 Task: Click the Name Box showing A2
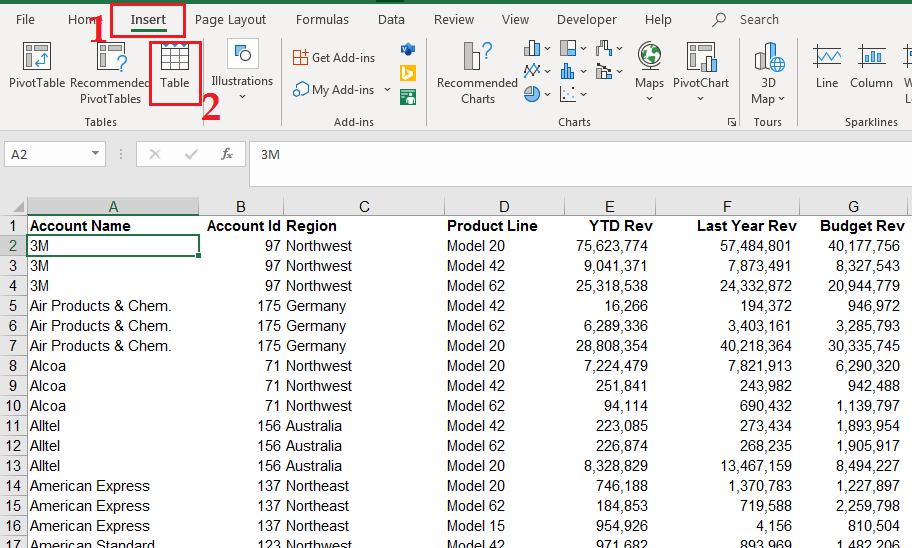tap(47, 154)
